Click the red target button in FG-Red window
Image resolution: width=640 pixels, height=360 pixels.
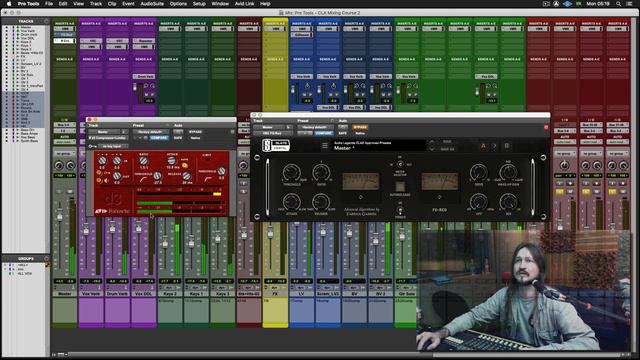pyautogui.click(x=546, y=127)
